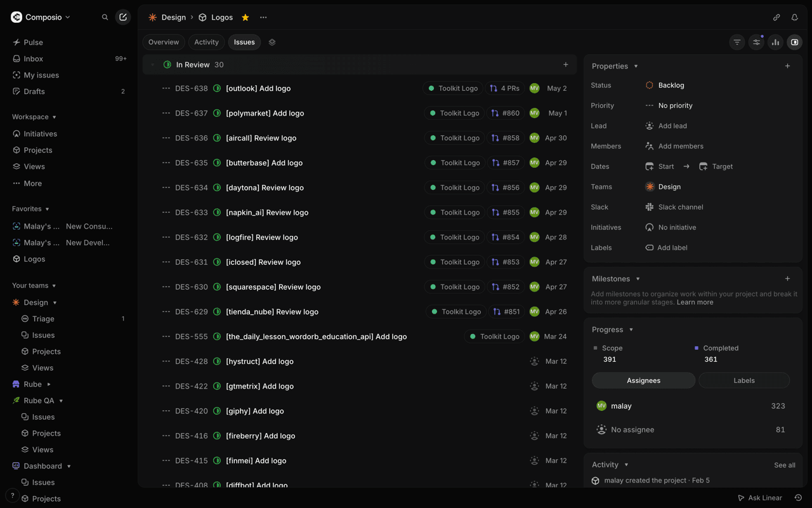
Task: Set priority via No priority
Action: click(669, 105)
